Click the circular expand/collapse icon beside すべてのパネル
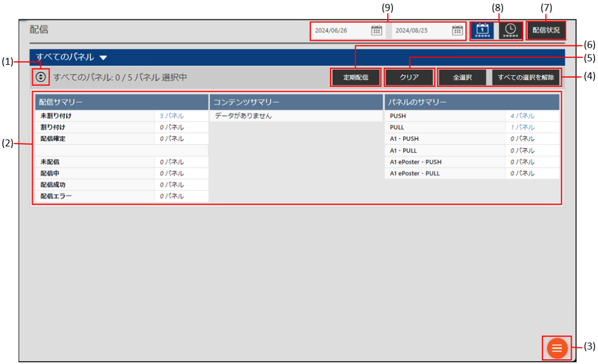598x364 pixels. [40, 76]
